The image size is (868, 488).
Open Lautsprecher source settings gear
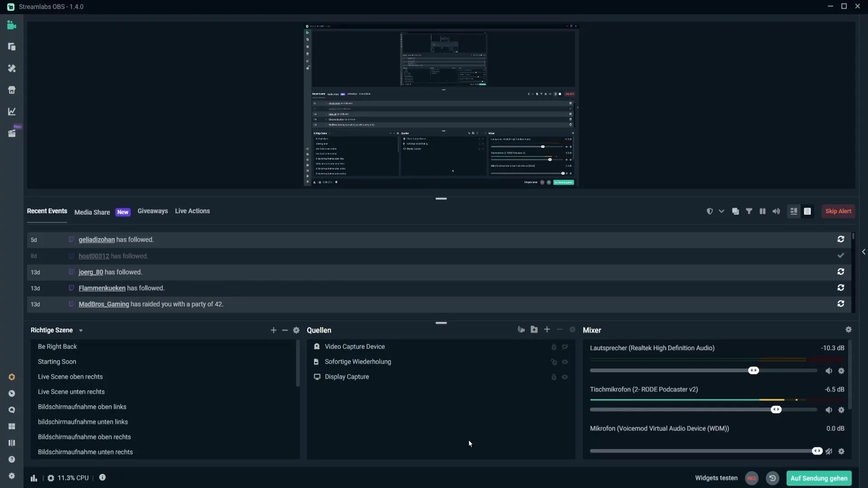[x=841, y=371]
